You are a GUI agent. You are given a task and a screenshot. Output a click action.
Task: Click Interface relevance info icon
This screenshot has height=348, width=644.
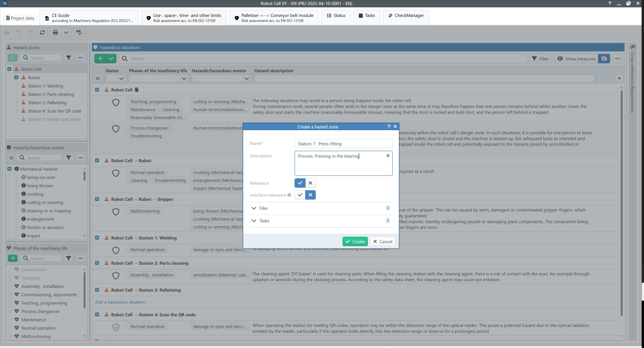click(289, 195)
